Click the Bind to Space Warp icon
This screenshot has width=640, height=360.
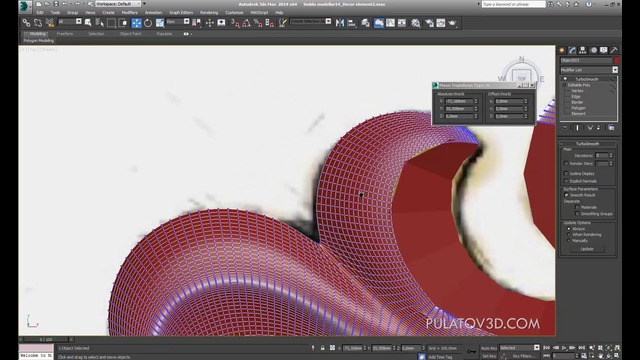coord(50,23)
